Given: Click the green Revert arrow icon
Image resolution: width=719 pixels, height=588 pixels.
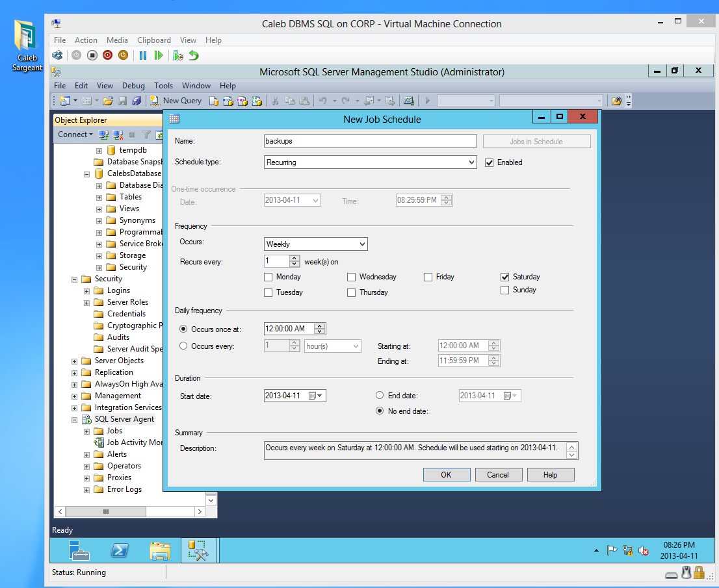Looking at the screenshot, I should pos(194,55).
